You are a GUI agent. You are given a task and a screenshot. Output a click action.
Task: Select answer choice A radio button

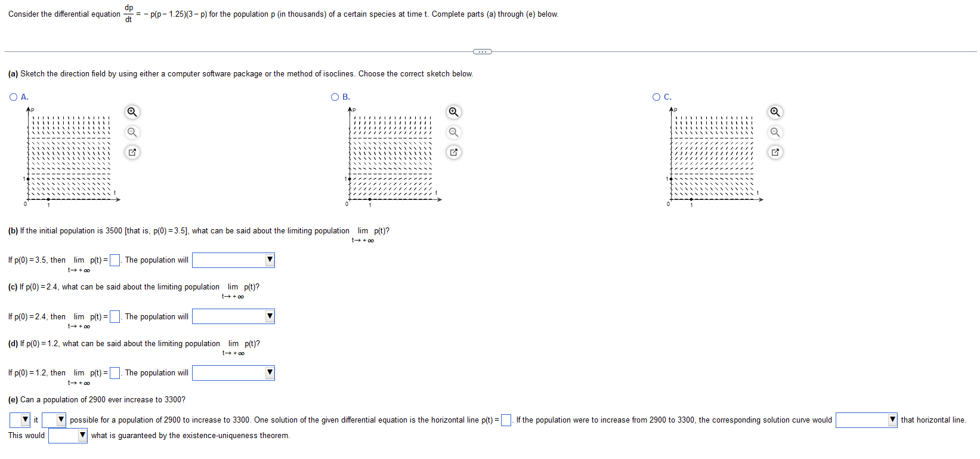[x=13, y=96]
